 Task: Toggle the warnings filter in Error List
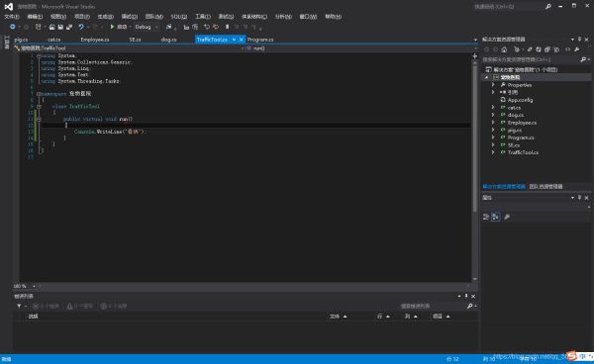(x=79, y=306)
